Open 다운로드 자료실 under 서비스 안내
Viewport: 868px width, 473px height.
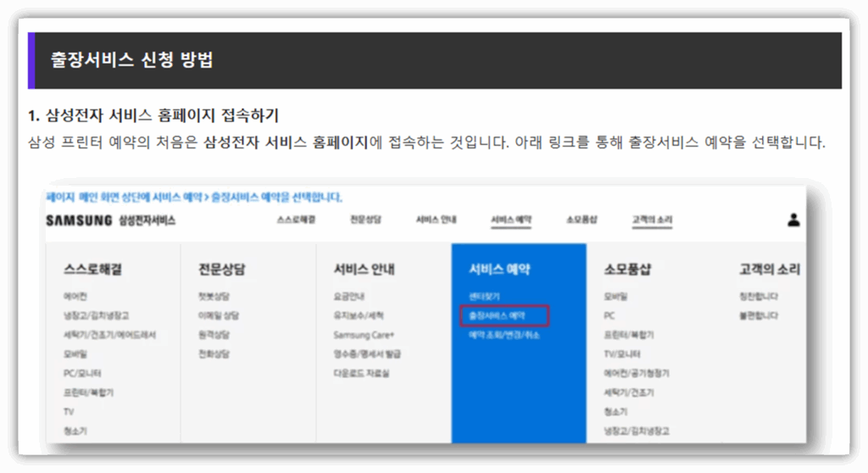tap(361, 373)
